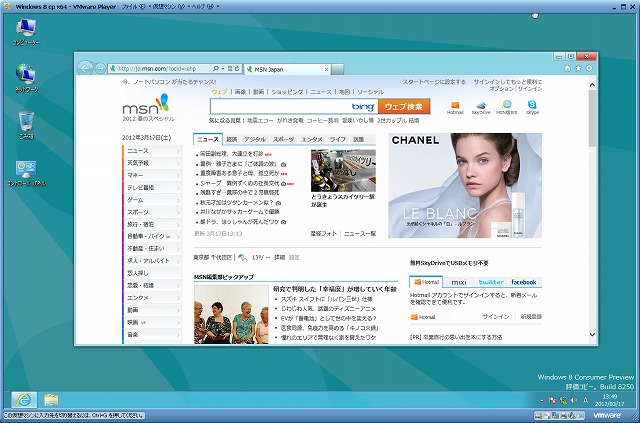Switch to the ライフ news tab
The width and height of the screenshot is (640, 423).
[338, 139]
